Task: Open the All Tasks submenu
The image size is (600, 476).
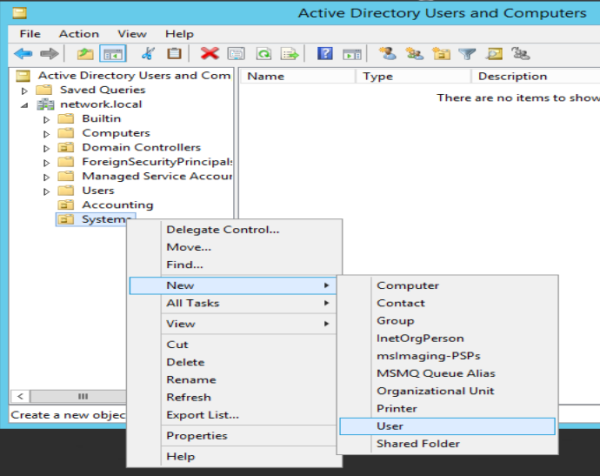Action: point(233,303)
